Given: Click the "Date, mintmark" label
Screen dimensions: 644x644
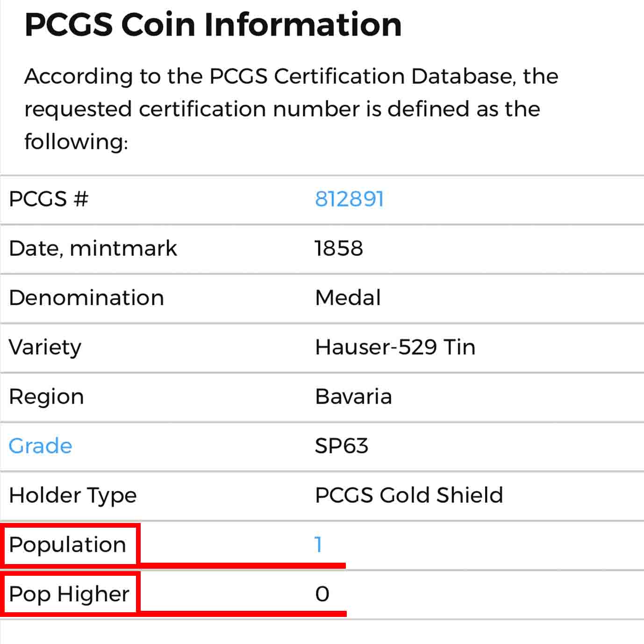Looking at the screenshot, I should pos(93,248).
